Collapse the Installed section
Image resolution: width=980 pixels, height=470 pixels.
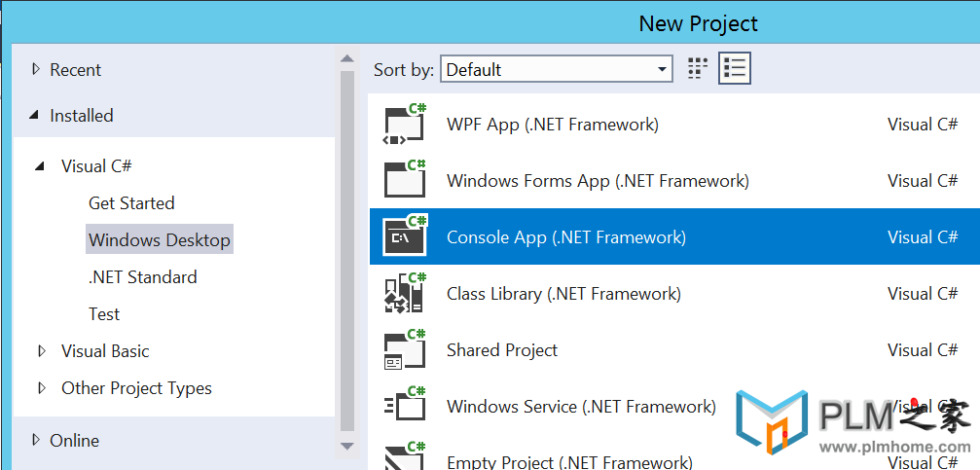tap(36, 116)
